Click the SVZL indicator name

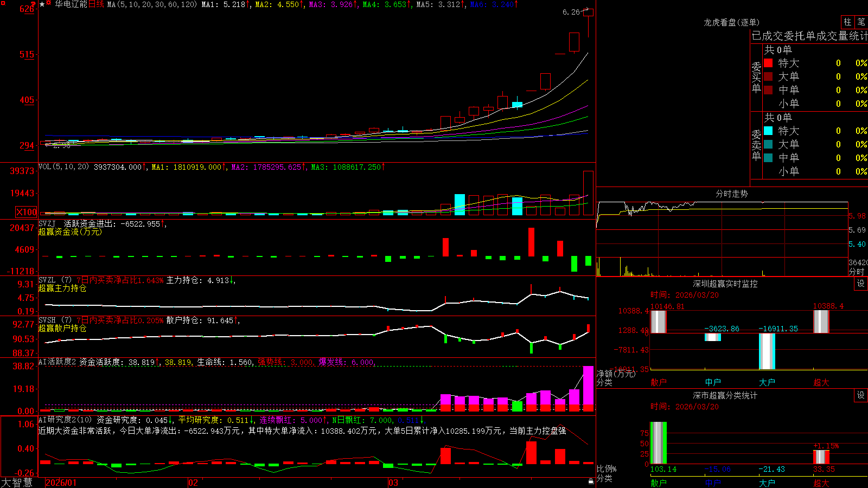tap(47, 280)
